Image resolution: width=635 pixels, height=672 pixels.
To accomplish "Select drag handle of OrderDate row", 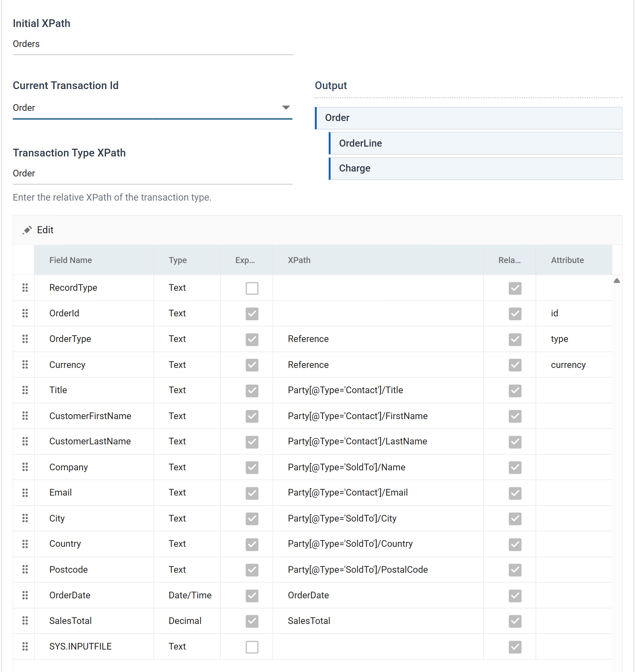I will pyautogui.click(x=25, y=595).
